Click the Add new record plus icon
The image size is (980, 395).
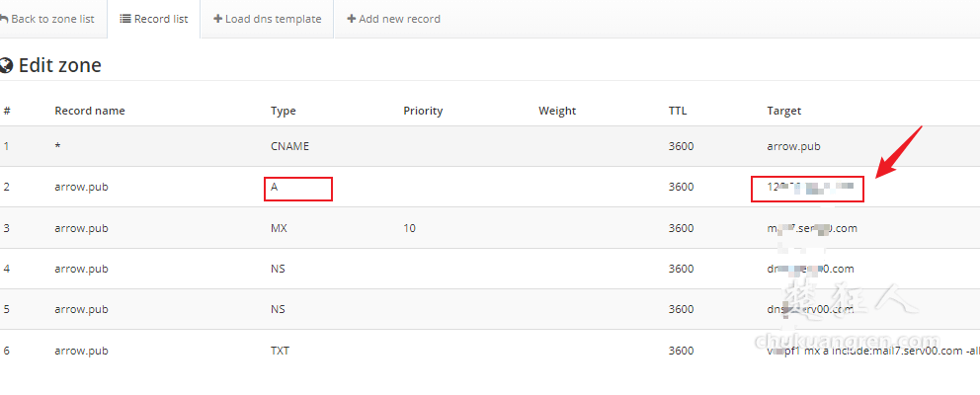(352, 19)
